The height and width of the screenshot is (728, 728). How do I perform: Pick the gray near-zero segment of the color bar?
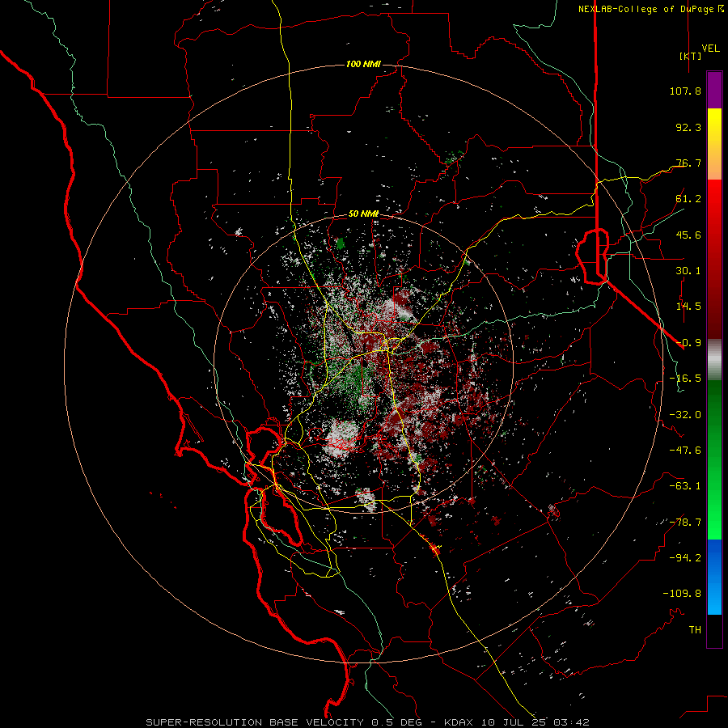point(714,360)
